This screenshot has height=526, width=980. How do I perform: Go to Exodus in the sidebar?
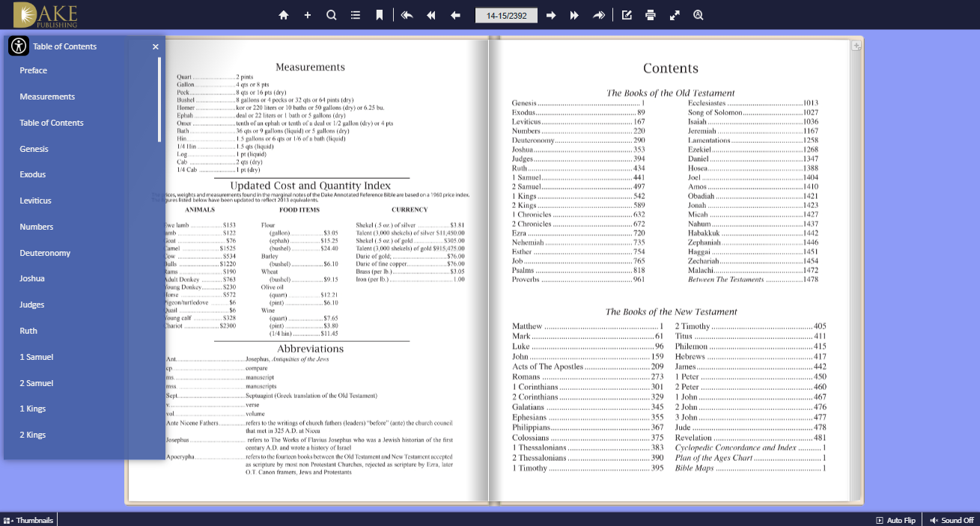pyautogui.click(x=33, y=174)
